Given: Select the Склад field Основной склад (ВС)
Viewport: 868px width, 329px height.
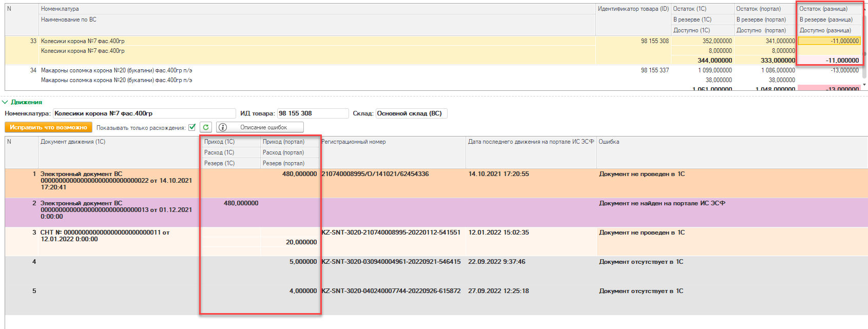Looking at the screenshot, I should [x=411, y=113].
